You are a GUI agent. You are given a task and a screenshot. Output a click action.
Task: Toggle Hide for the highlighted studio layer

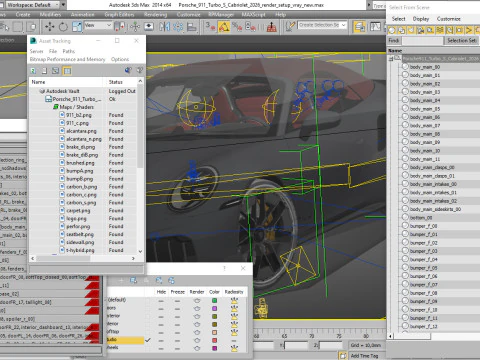[161, 340]
